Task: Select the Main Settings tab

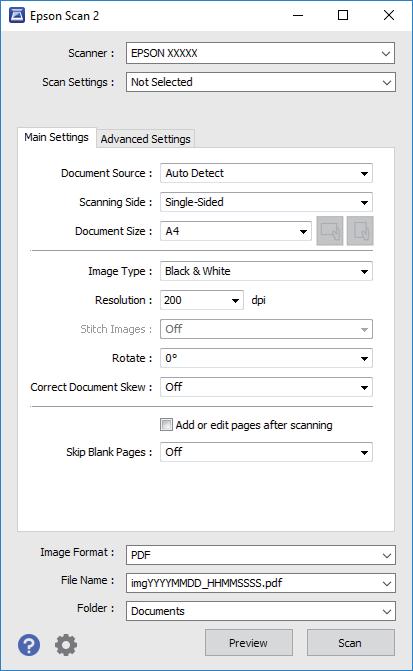Action: tap(56, 137)
